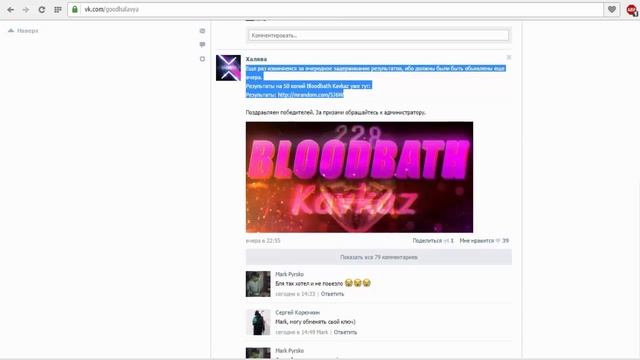
Task: Hide the Халява post with the X
Action: [509, 58]
